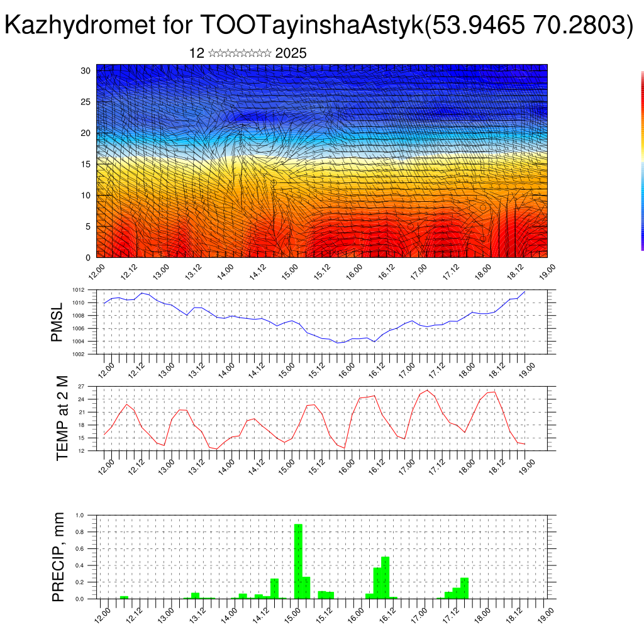The height and width of the screenshot is (644, 644).
Task: Click the precipitation bar reaching 0.5 mm
Action: pos(386,577)
